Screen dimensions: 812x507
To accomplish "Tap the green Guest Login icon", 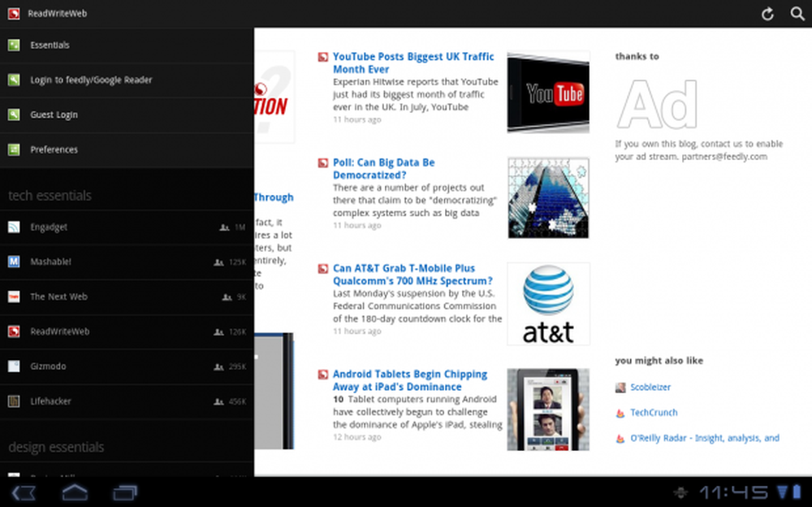I will click(x=14, y=115).
